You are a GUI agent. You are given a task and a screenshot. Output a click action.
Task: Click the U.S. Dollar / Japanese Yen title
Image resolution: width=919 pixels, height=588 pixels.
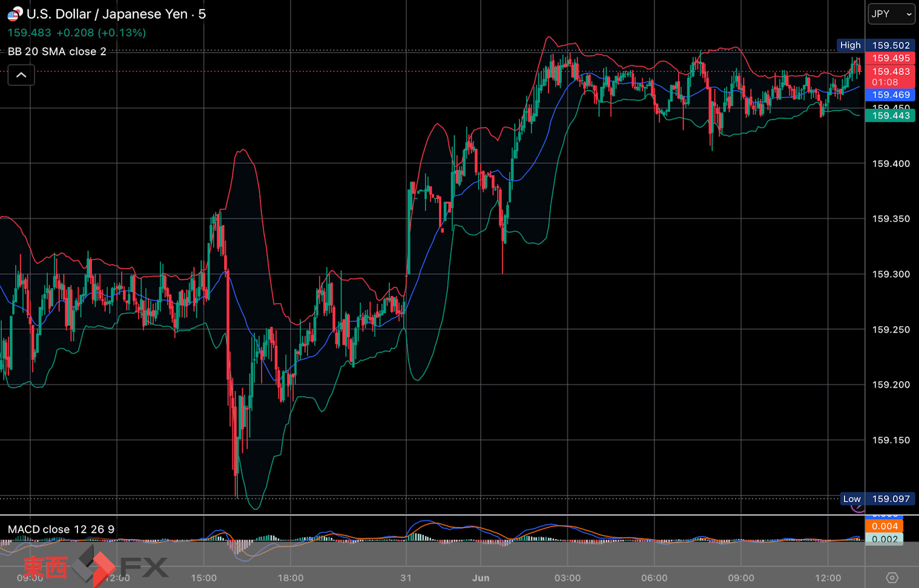click(x=107, y=14)
